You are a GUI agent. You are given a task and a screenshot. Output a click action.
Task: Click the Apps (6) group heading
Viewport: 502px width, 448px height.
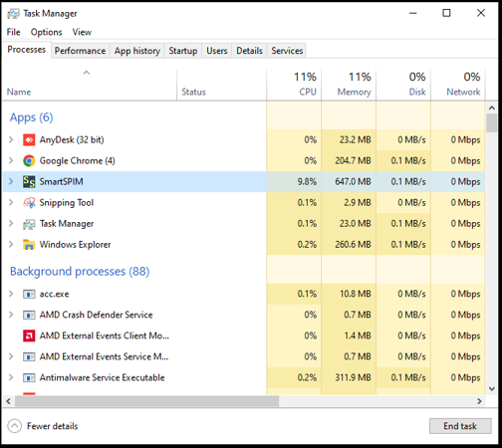click(31, 117)
